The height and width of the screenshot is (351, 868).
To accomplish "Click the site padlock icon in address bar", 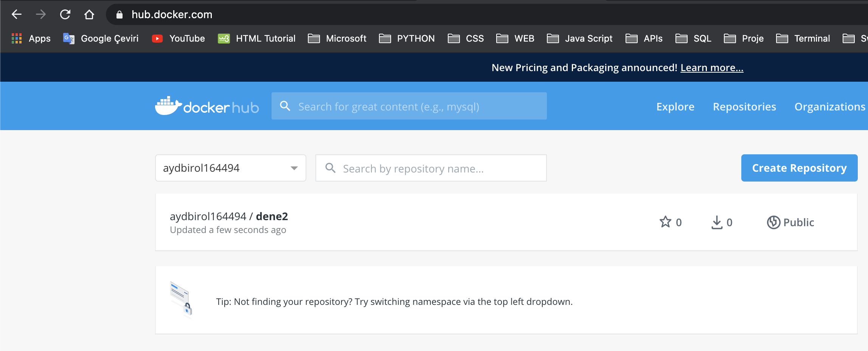I will coord(120,15).
